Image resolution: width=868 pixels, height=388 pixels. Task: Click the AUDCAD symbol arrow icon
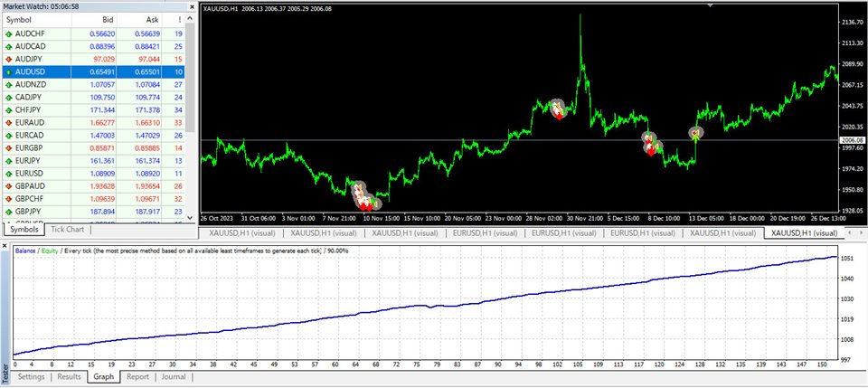[9, 46]
